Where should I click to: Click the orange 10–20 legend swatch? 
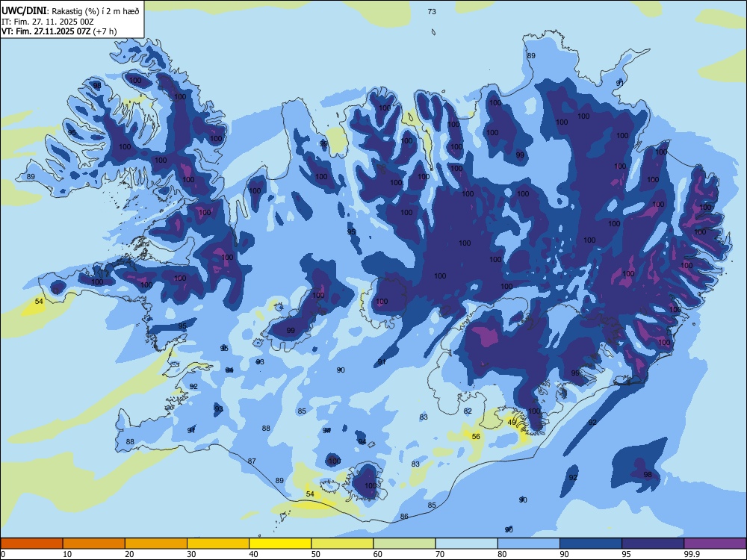pyautogui.click(x=94, y=544)
